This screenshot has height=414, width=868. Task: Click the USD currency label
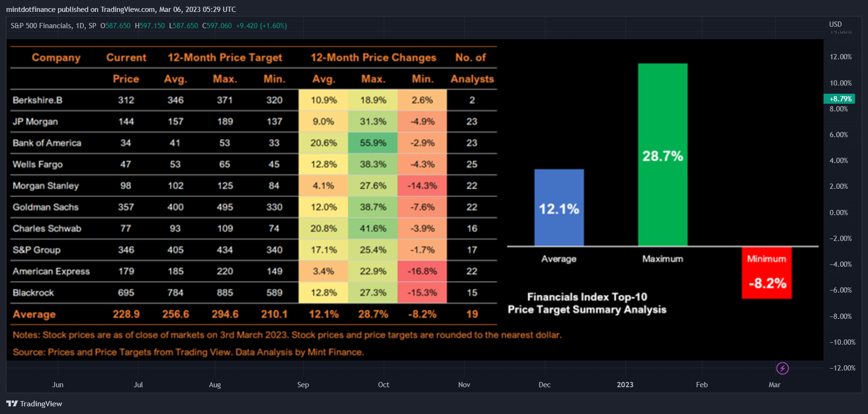835,24
